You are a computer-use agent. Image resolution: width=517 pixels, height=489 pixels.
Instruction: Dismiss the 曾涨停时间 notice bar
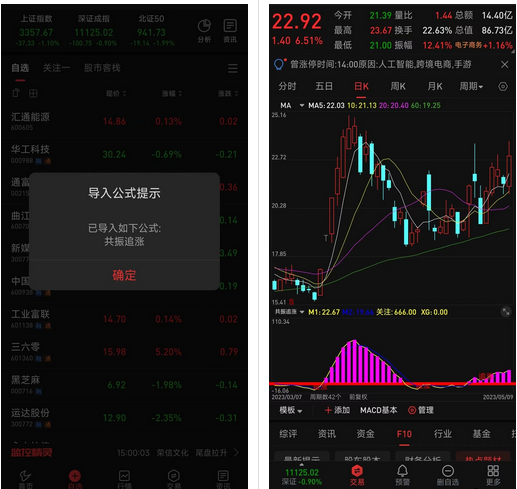click(505, 64)
